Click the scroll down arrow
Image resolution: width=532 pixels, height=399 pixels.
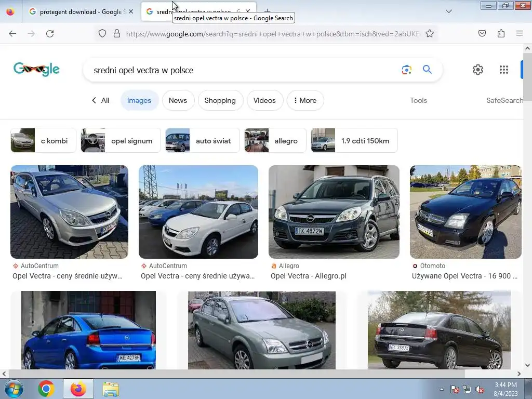[x=527, y=365]
